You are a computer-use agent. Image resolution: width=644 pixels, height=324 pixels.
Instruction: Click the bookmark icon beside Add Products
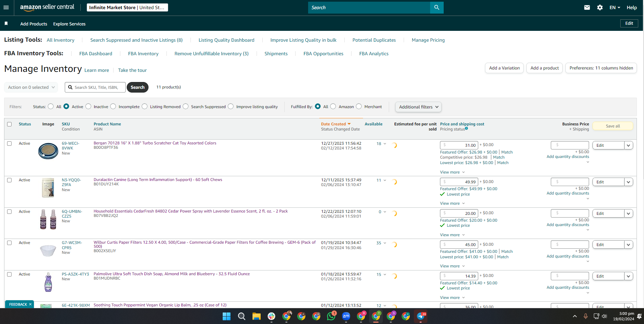(6, 23)
